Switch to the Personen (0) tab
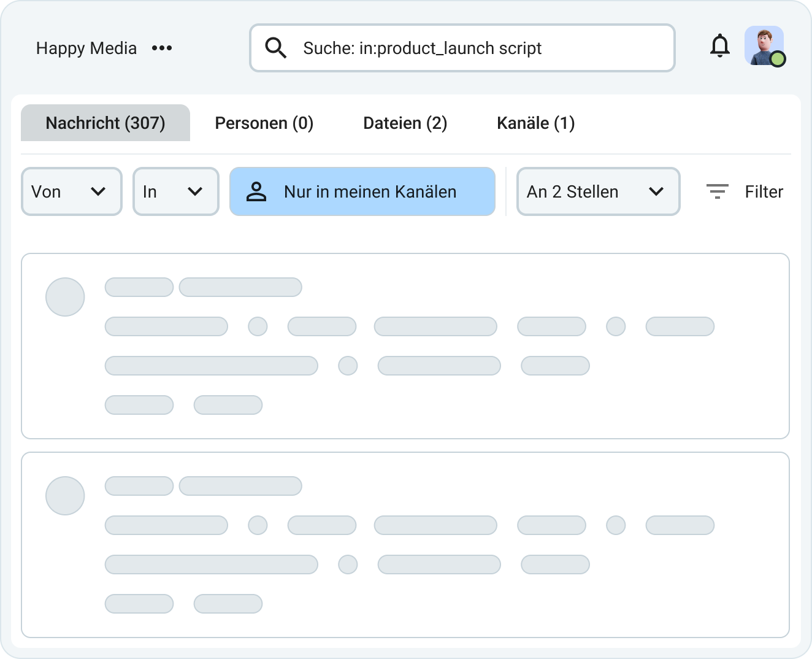The width and height of the screenshot is (812, 659). click(264, 123)
